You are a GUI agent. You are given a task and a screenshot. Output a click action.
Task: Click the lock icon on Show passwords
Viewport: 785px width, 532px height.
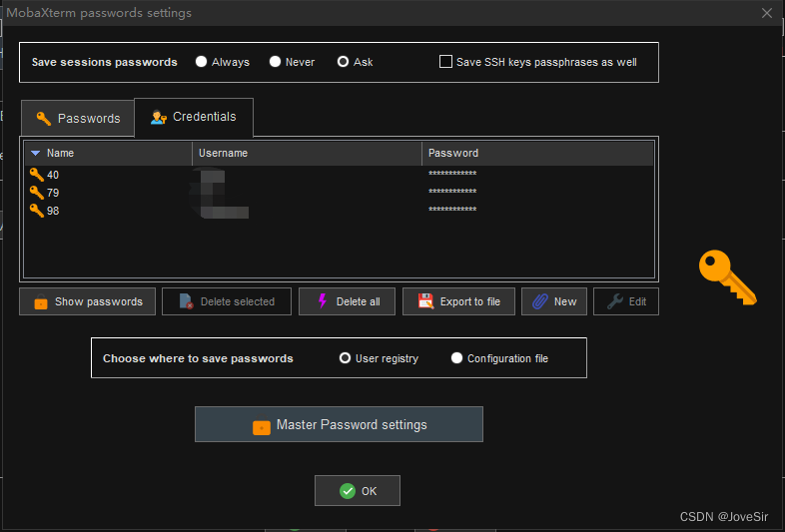(41, 301)
